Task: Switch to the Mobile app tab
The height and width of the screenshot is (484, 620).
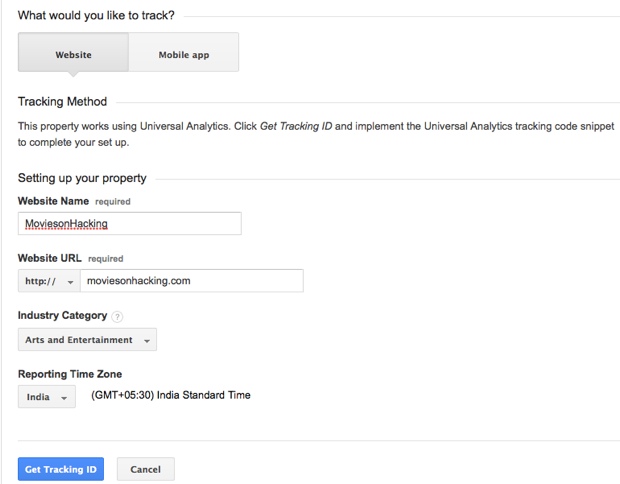Action: (184, 54)
